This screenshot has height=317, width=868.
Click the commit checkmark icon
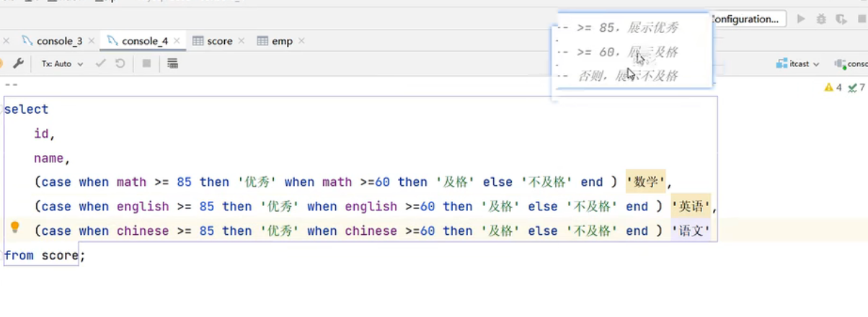(101, 63)
